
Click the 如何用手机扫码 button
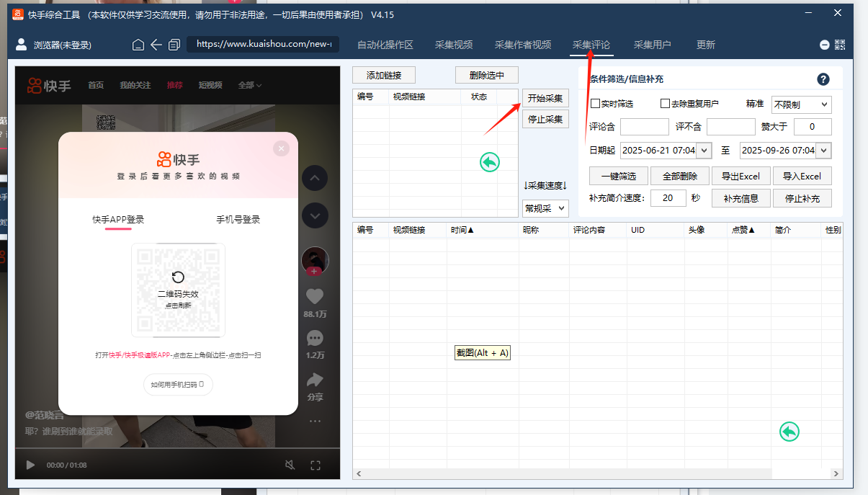tap(178, 385)
